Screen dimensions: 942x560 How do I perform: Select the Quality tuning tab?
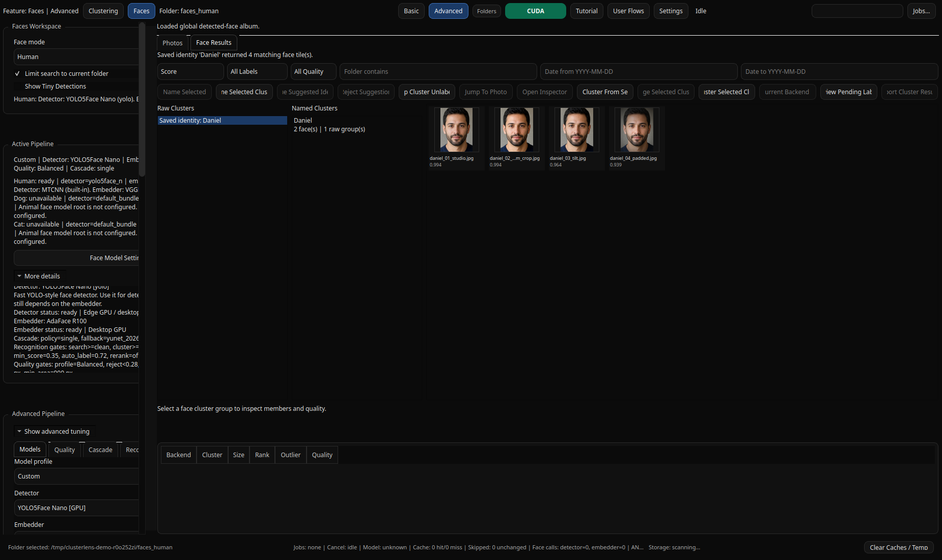(x=65, y=450)
